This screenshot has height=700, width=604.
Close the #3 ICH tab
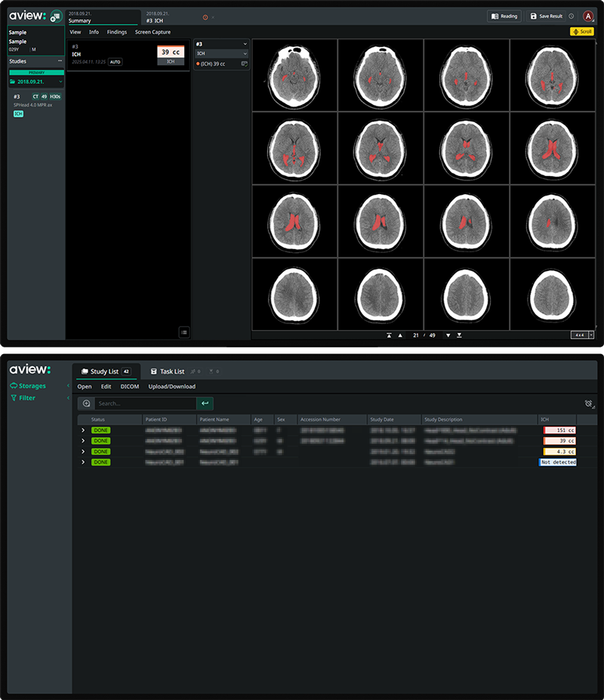[x=213, y=17]
